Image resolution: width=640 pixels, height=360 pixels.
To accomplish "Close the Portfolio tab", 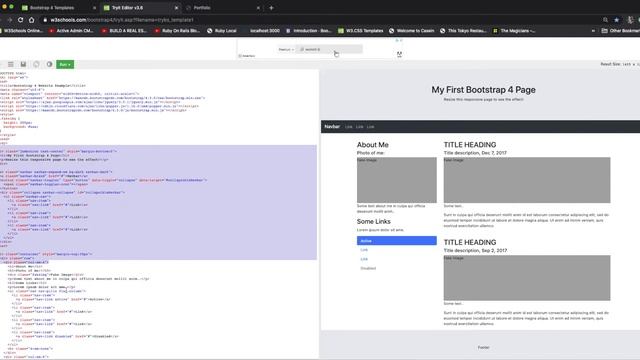I will click(258, 8).
